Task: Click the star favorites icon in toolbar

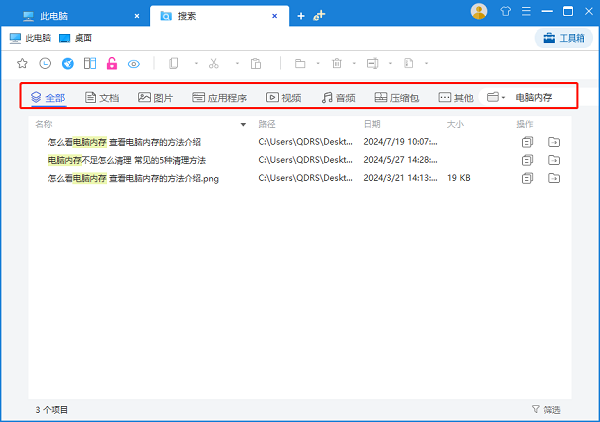Action: pos(23,63)
